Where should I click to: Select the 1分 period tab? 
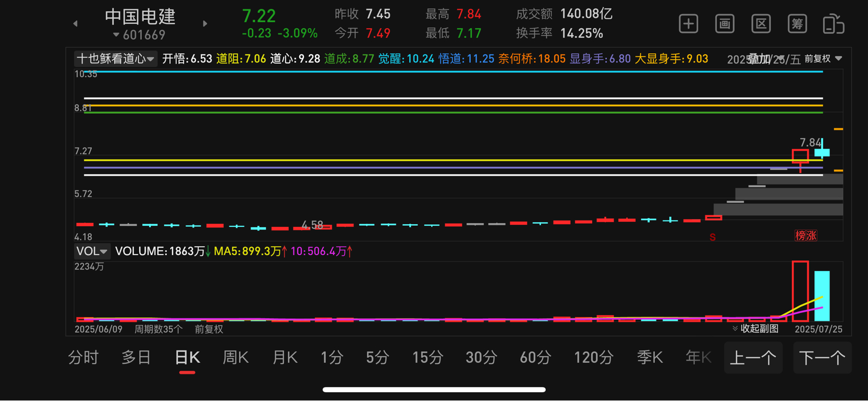tap(332, 358)
